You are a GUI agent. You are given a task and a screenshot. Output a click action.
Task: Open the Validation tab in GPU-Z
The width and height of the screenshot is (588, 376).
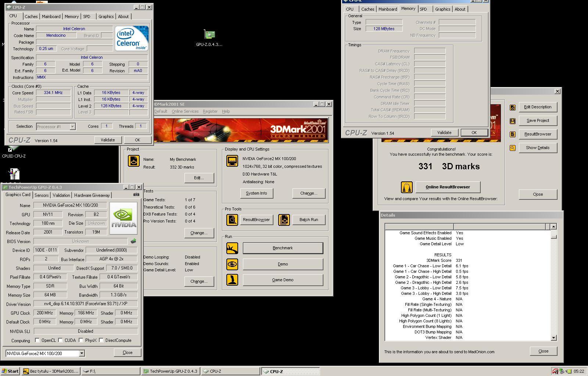point(61,195)
